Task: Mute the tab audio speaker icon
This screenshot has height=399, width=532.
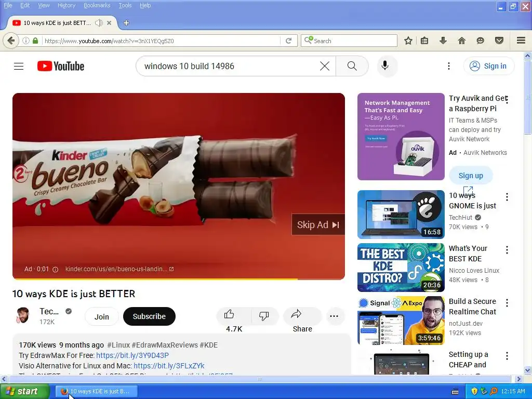Action: coord(99,23)
